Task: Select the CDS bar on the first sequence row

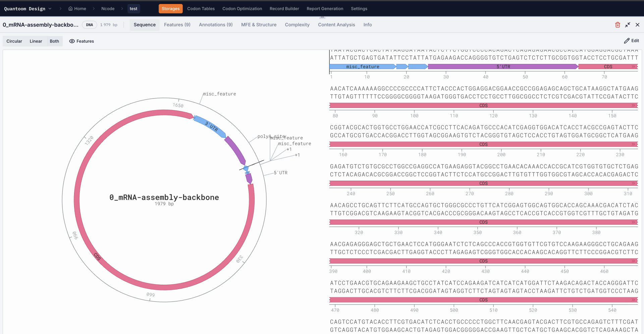Action: coord(608,67)
